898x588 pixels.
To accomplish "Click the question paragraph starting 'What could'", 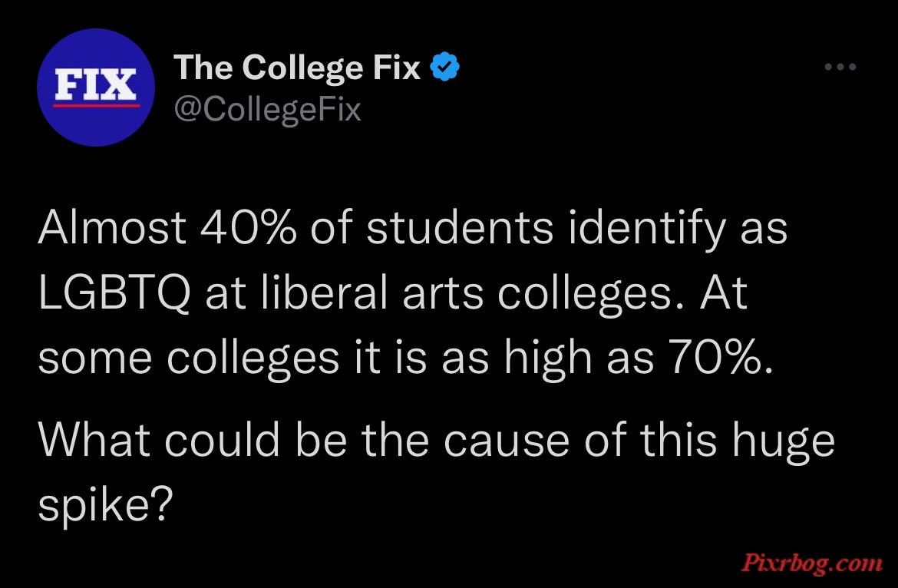I will tap(437, 472).
